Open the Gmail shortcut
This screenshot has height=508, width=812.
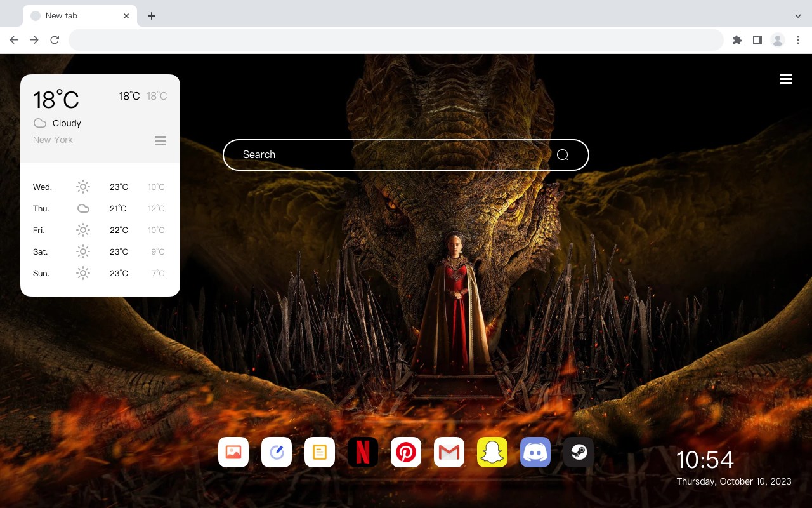tap(449, 452)
